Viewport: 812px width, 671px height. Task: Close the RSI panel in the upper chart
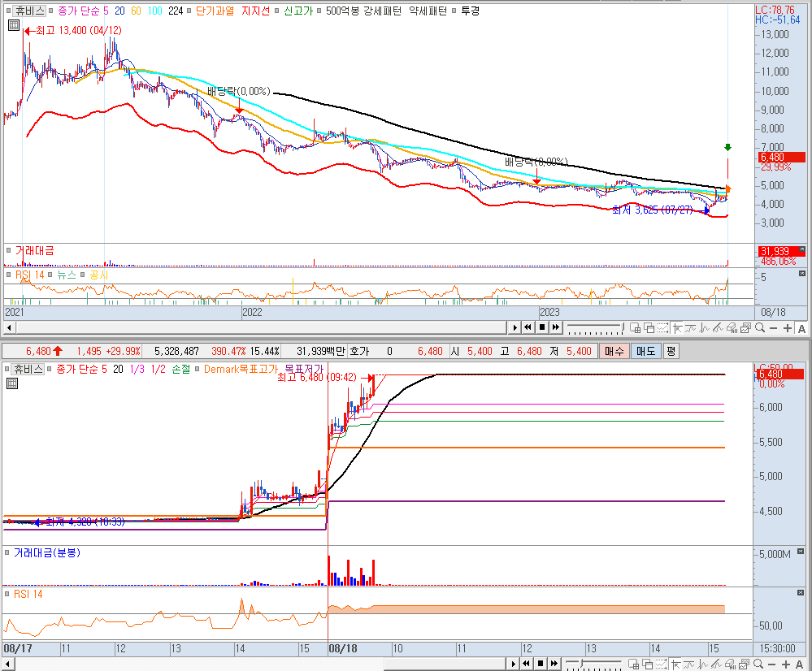coord(802,274)
